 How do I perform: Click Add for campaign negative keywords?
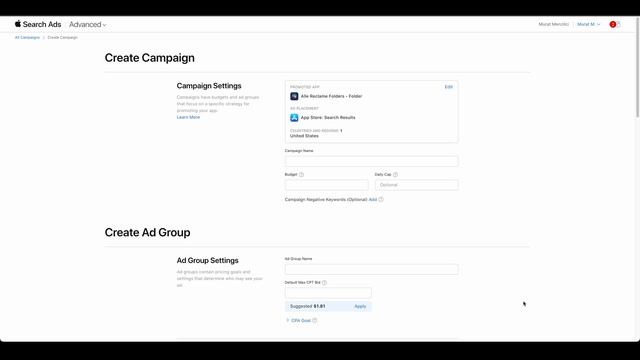(x=373, y=200)
